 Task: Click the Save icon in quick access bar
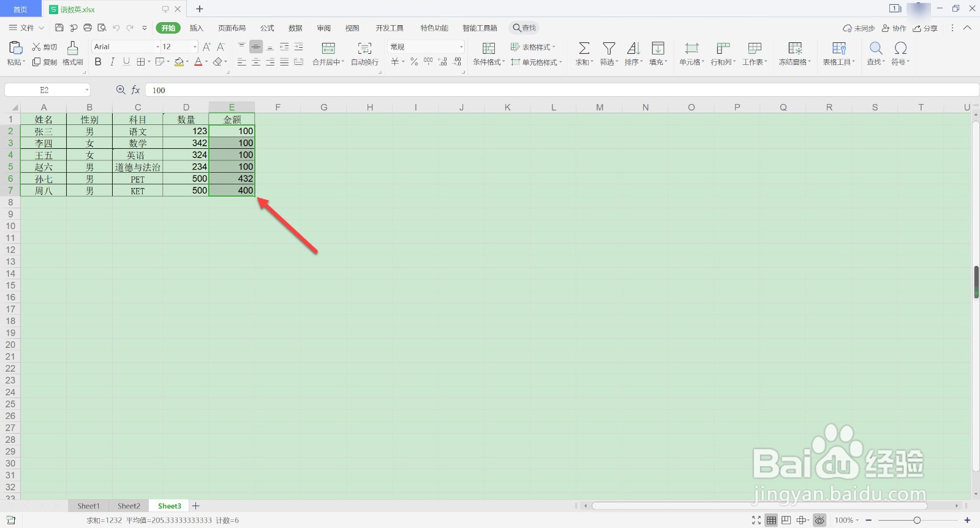pyautogui.click(x=59, y=28)
